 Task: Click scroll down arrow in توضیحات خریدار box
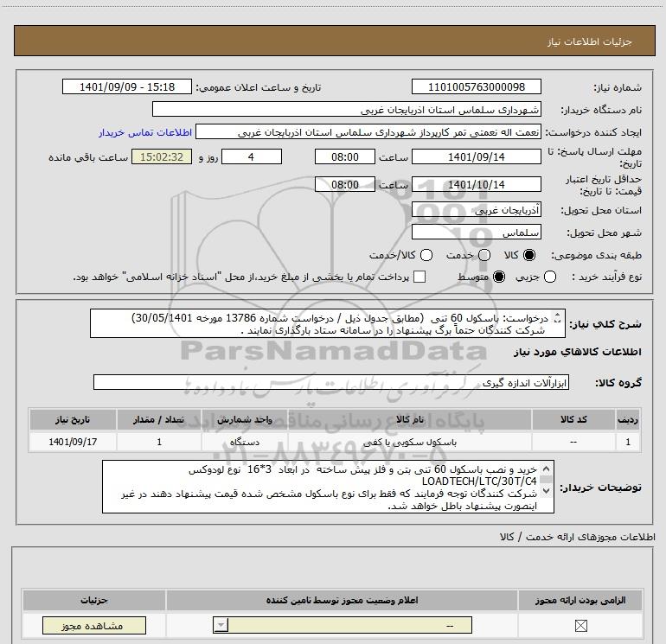coord(547,491)
